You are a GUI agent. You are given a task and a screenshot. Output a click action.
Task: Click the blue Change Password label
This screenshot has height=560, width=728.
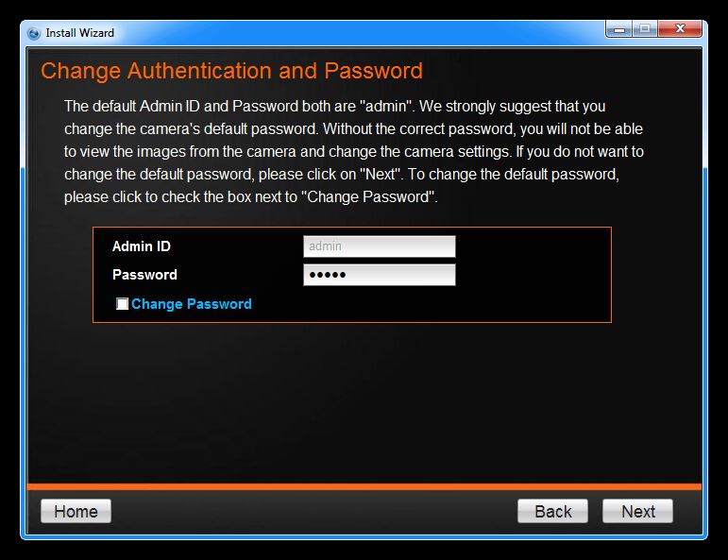[192, 304]
